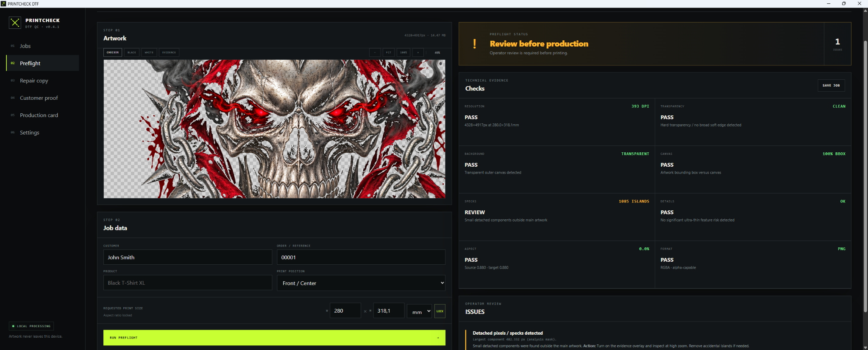Click the "100% BBOX" canvas value
Screen dimensions: 868x350
834,154
